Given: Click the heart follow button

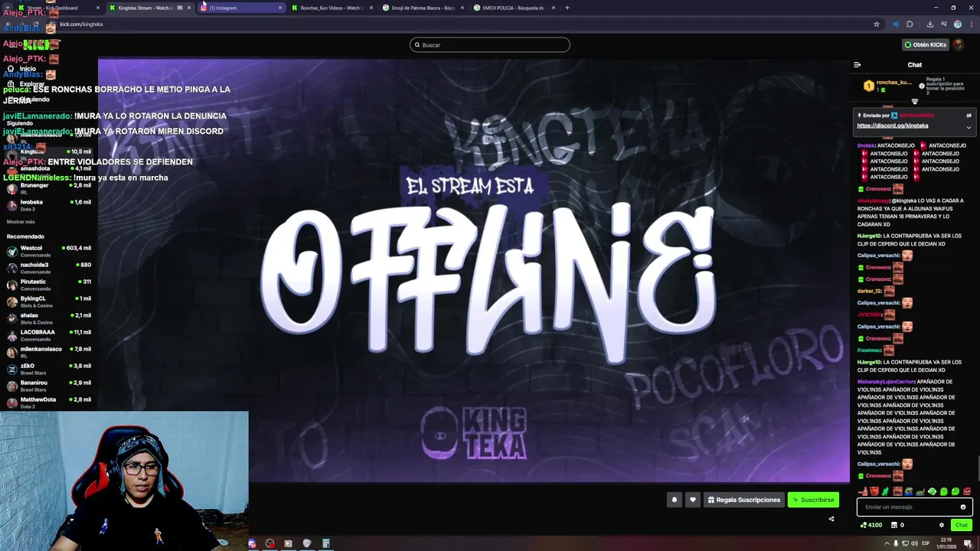Looking at the screenshot, I should click(693, 500).
